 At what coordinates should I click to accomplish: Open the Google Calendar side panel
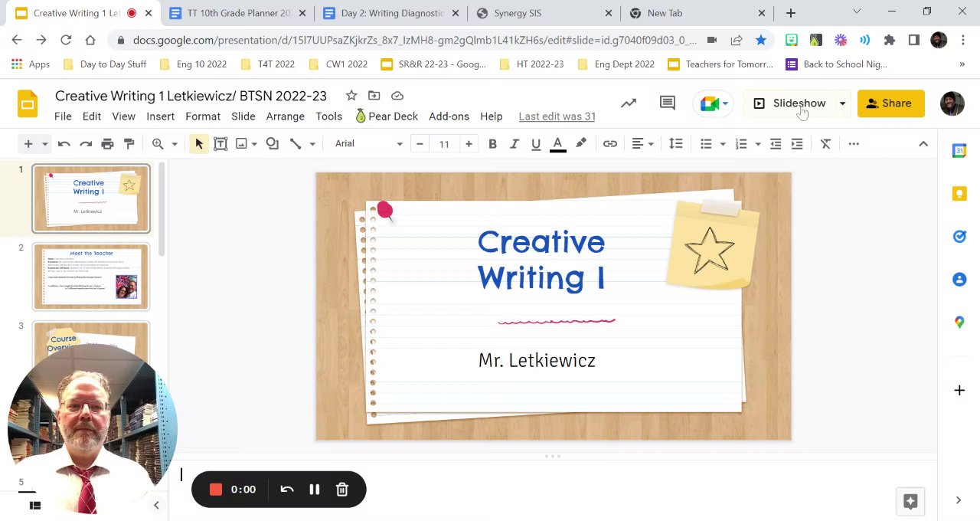coord(959,151)
